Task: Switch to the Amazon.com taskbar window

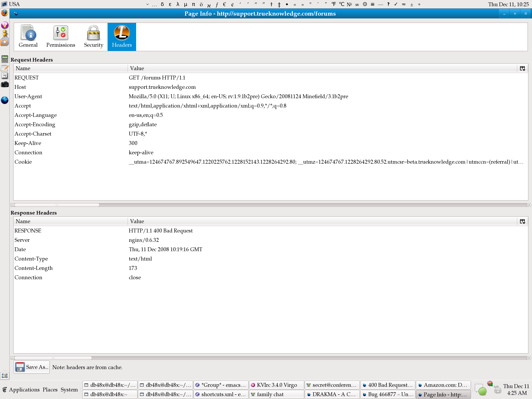Action: point(443,385)
